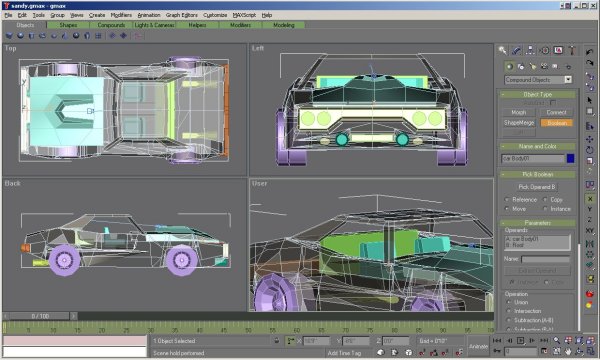
Task: Click the highlighted Boolean button
Action: [x=556, y=123]
